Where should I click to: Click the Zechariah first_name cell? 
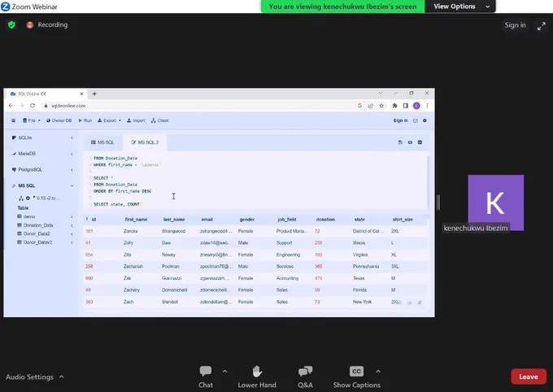point(133,267)
